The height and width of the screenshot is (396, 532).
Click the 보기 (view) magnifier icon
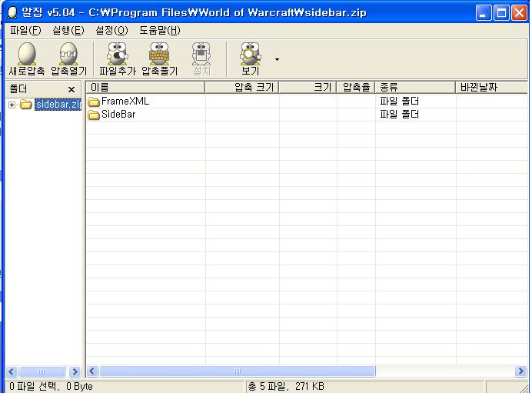(250, 54)
